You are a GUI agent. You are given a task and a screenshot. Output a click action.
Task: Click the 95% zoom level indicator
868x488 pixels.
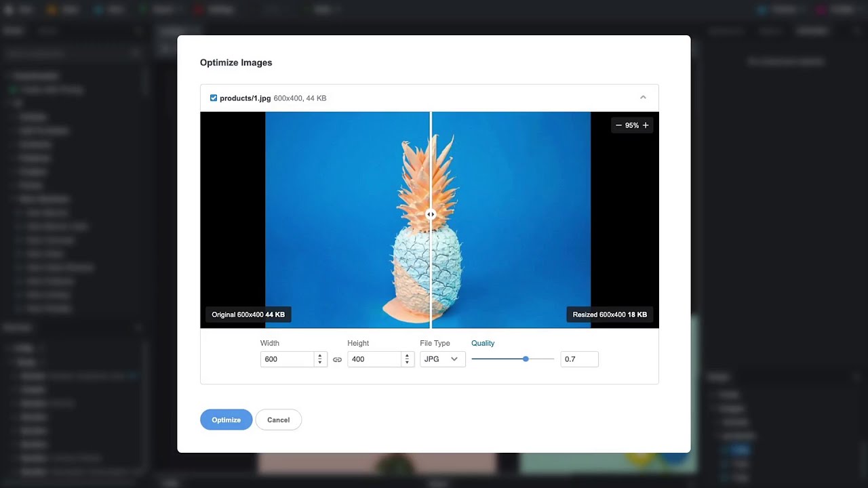631,125
